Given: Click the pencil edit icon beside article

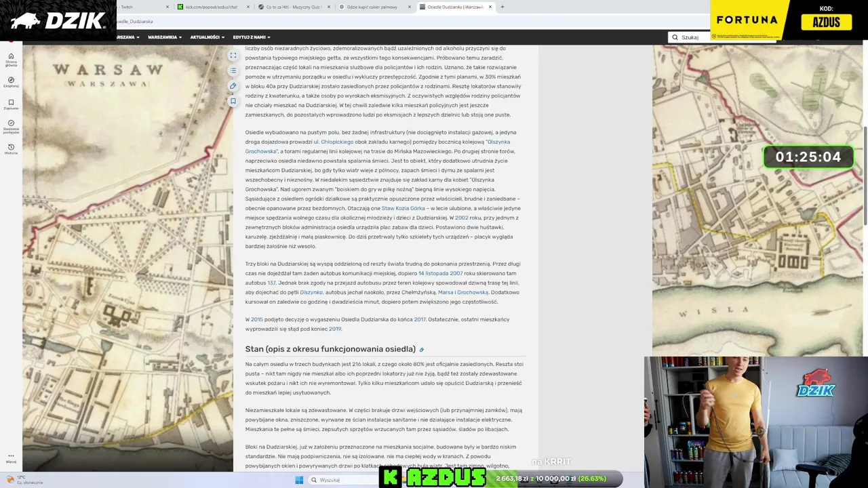Looking at the screenshot, I should pyautogui.click(x=233, y=85).
